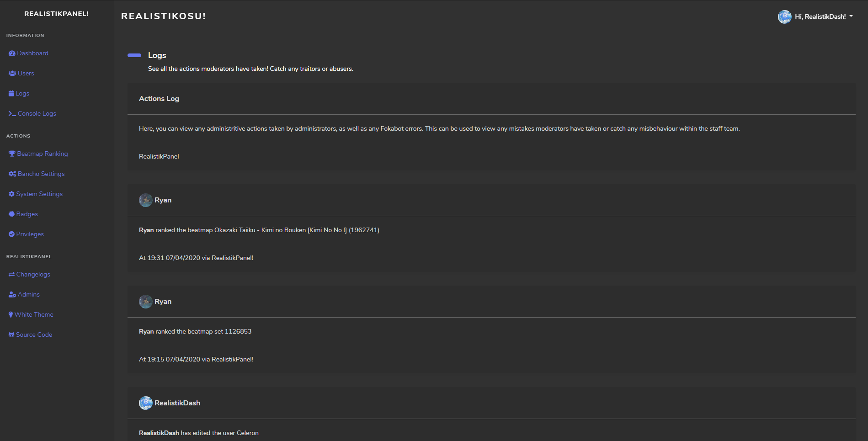This screenshot has height=441, width=868.
Task: Click the RealistikDash avatar in top bar
Action: [x=785, y=17]
